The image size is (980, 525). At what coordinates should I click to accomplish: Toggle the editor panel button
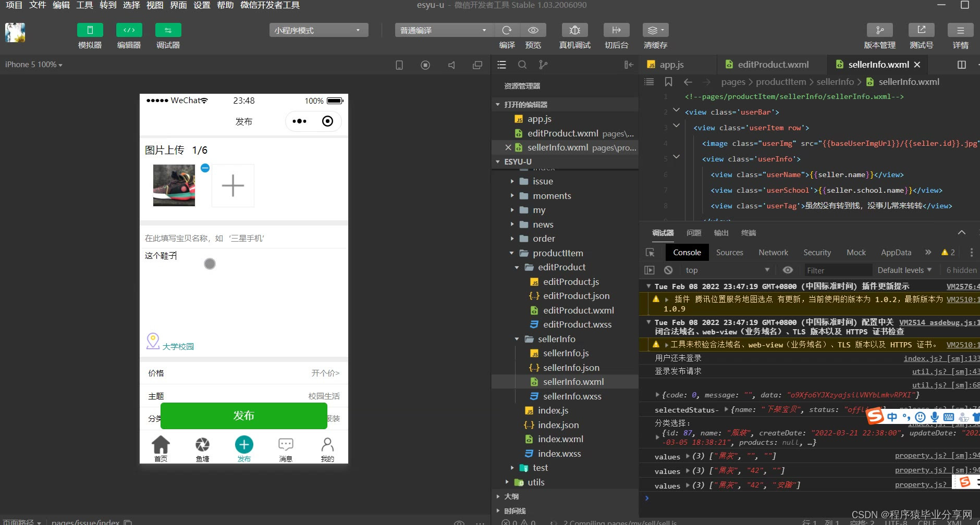coord(129,30)
